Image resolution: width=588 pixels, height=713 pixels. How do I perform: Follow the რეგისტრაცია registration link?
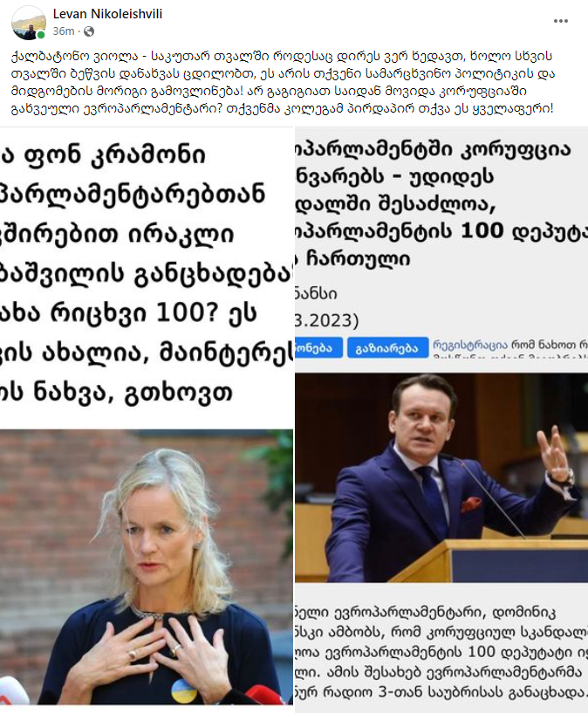470,344
